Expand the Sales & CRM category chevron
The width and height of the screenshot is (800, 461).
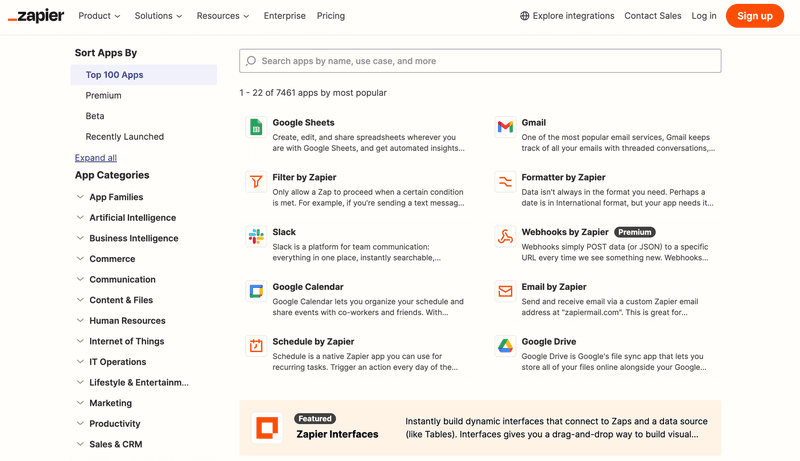point(80,444)
